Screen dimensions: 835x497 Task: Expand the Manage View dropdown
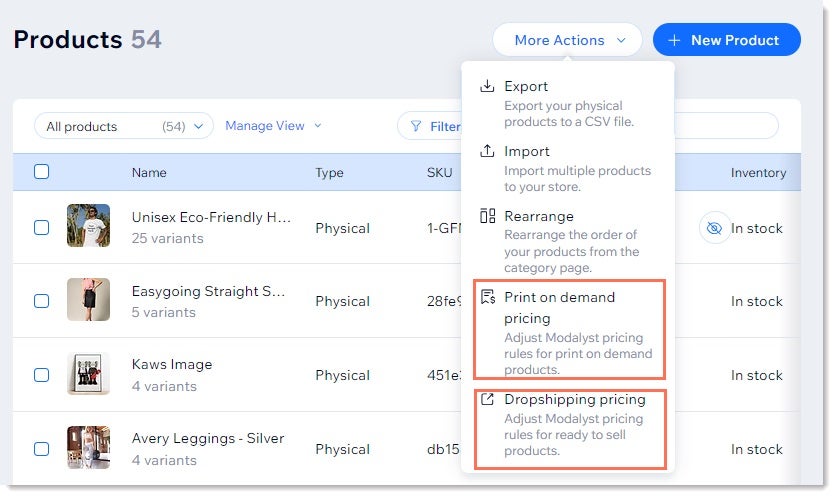273,126
